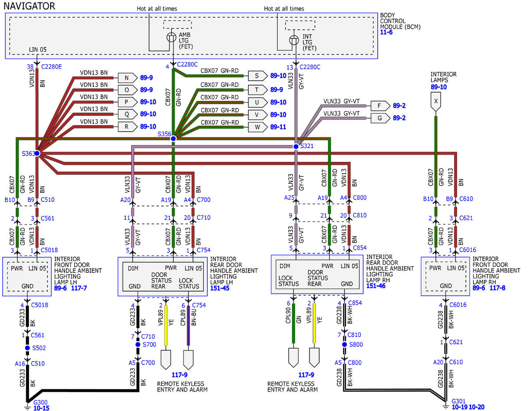
Task: Open the 89-10 link under INTERIOR LAMPS
Action: pyautogui.click(x=439, y=87)
